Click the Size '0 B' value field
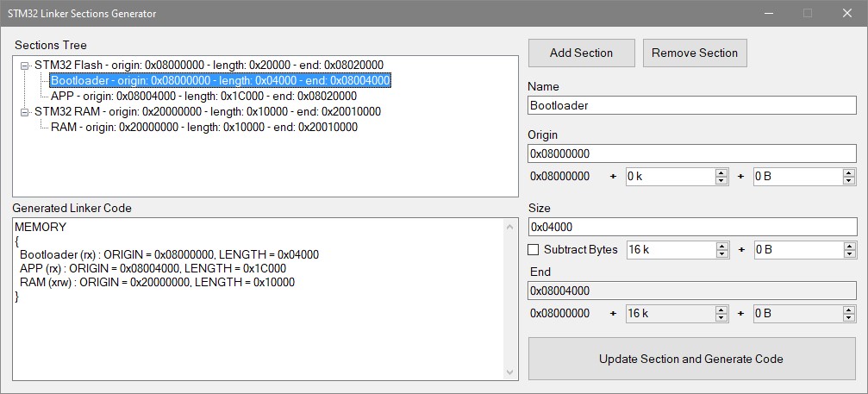Screen dimensions: 868x394 click(799, 249)
